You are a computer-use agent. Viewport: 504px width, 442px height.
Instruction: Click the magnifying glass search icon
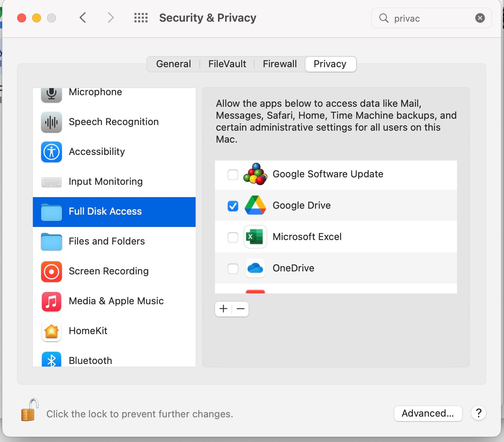pos(384,18)
